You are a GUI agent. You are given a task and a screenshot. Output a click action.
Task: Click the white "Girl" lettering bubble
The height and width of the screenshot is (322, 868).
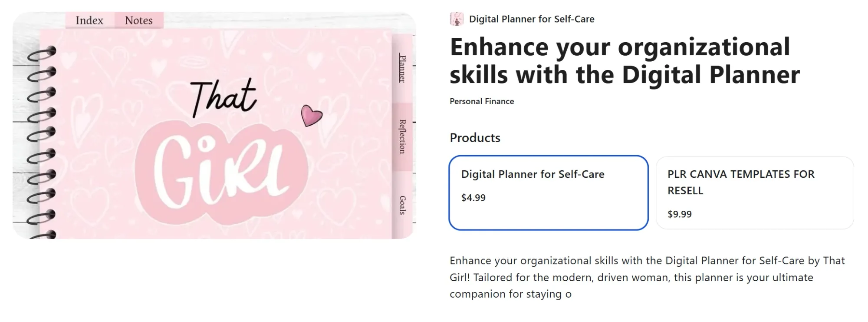[x=221, y=171]
